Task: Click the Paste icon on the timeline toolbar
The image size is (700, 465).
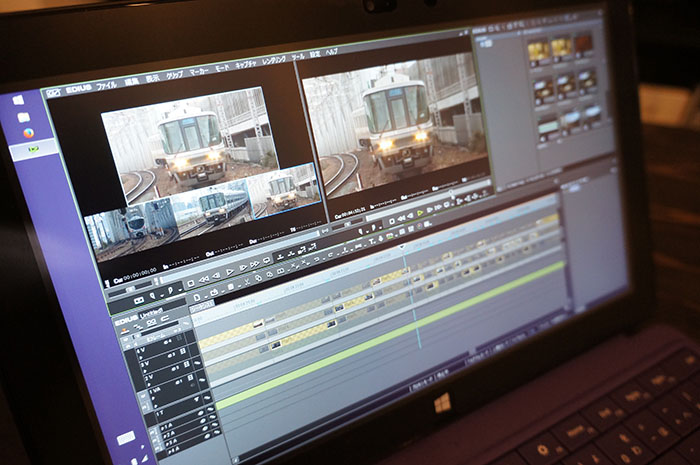Action: tap(269, 275)
